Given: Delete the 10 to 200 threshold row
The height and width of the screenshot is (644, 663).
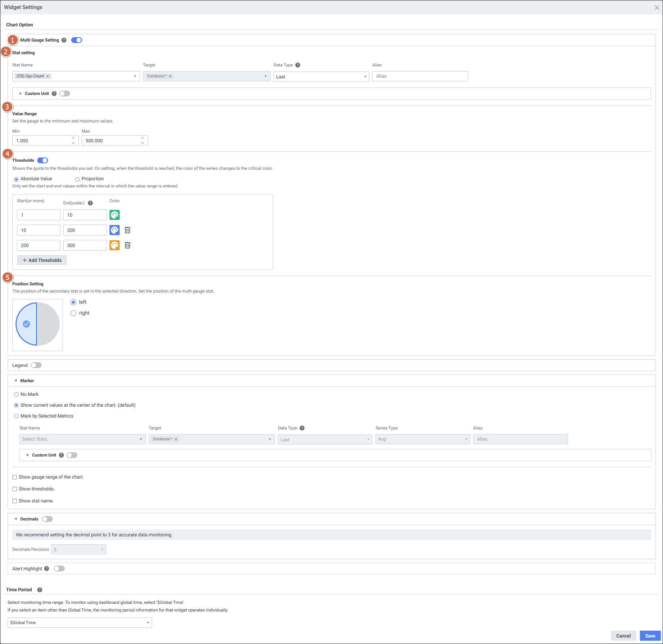Looking at the screenshot, I should point(128,230).
